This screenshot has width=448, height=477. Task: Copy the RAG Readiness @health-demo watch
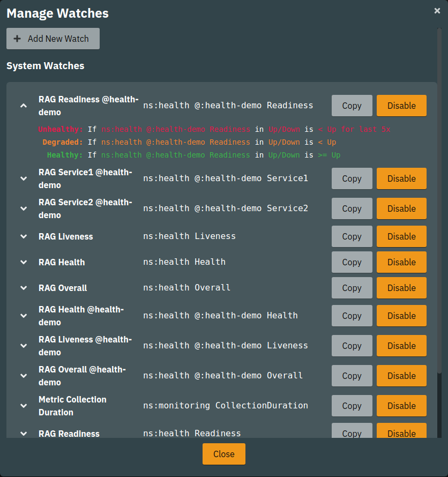click(x=352, y=106)
